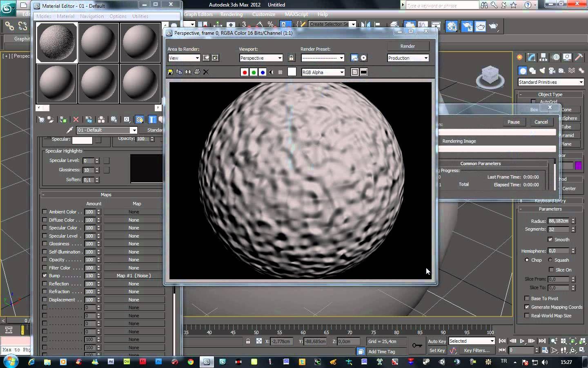Toggle the green channel button
The width and height of the screenshot is (588, 368).
point(254,72)
